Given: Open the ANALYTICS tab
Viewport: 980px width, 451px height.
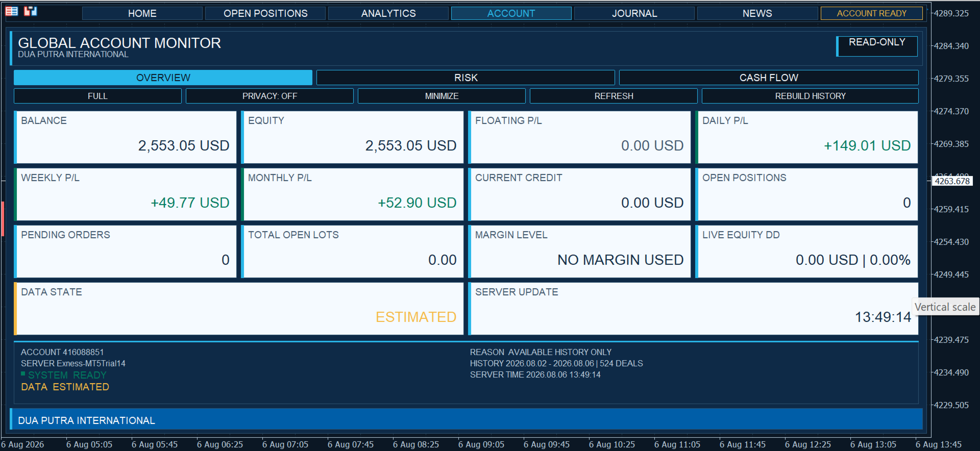Looking at the screenshot, I should [x=388, y=13].
